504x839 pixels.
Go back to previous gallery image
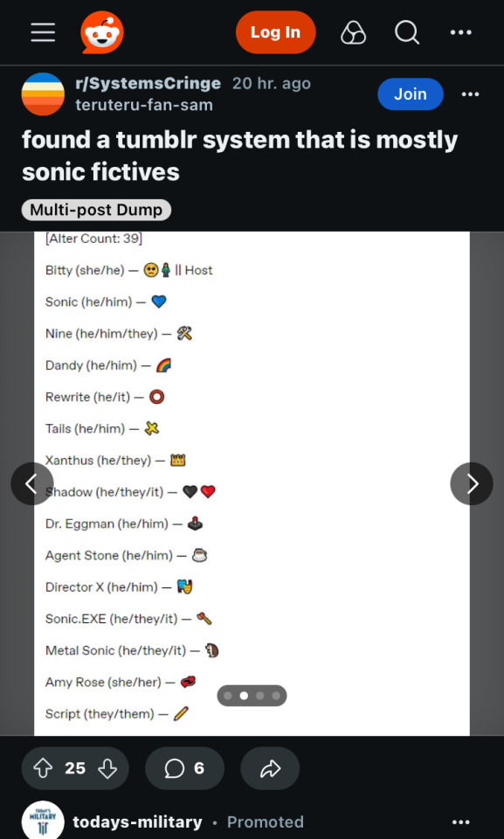point(32,483)
